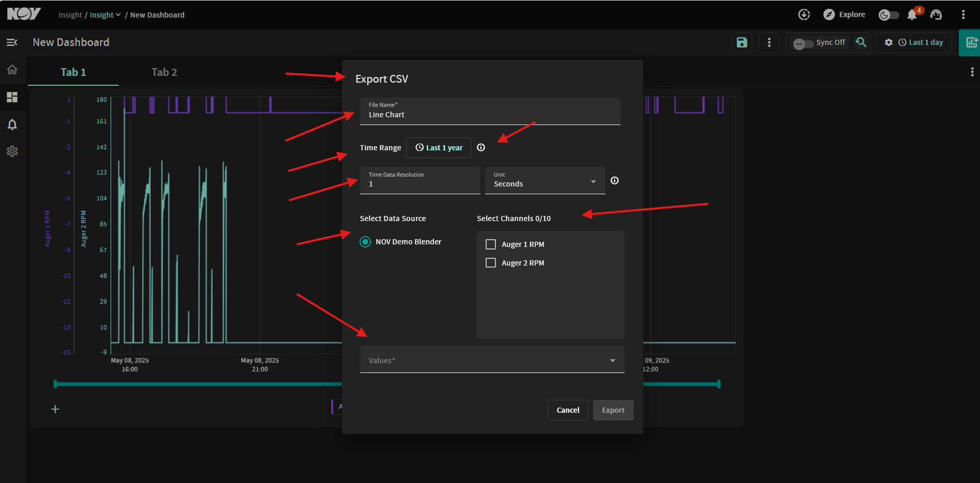Screen dimensions: 980x483
Task: Click the left handle of time slider
Action: point(56,384)
